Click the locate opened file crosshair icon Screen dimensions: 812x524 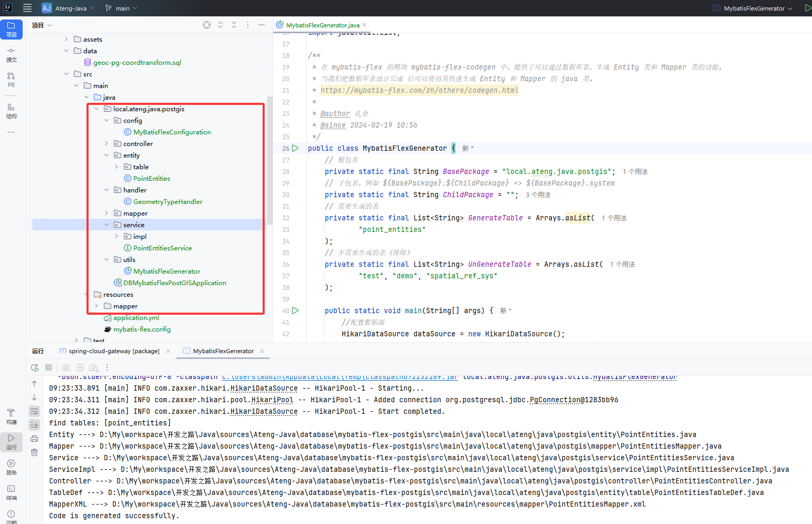coord(207,25)
